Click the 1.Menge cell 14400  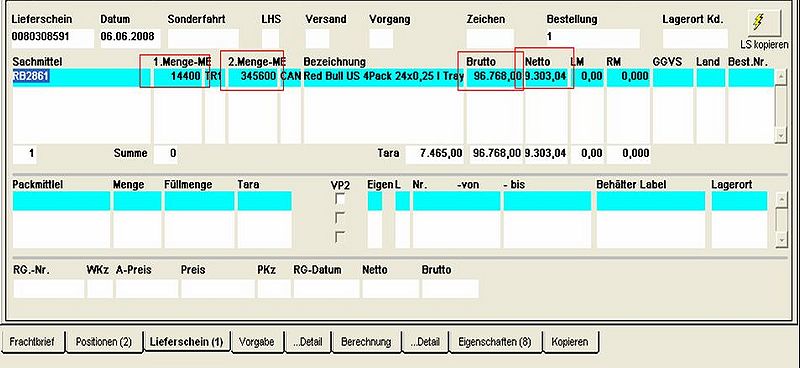coord(178,77)
